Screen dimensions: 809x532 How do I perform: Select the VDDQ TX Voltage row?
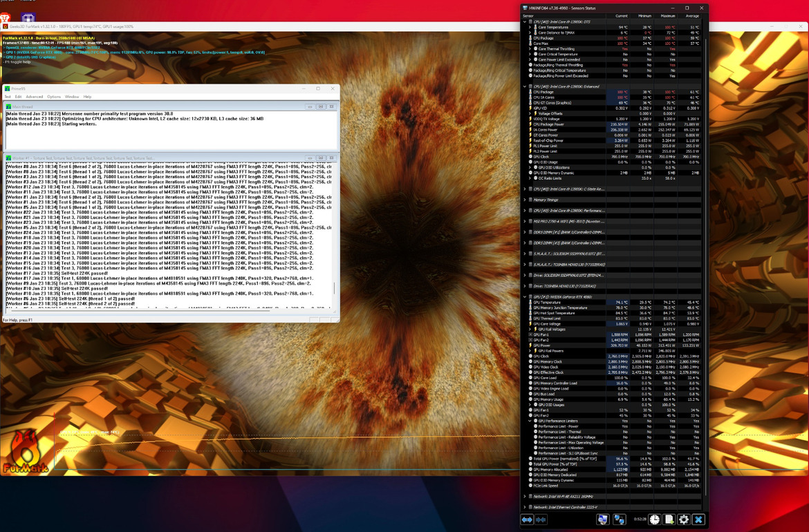click(613, 119)
